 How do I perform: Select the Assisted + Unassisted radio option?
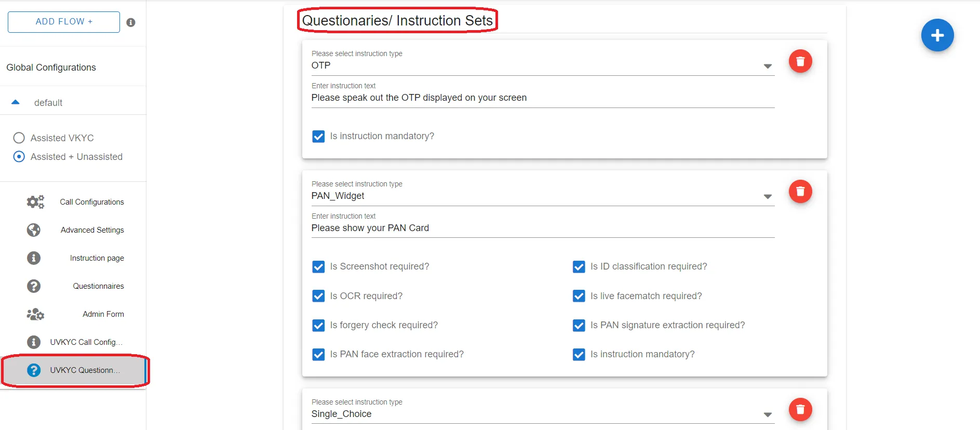pyautogui.click(x=19, y=156)
